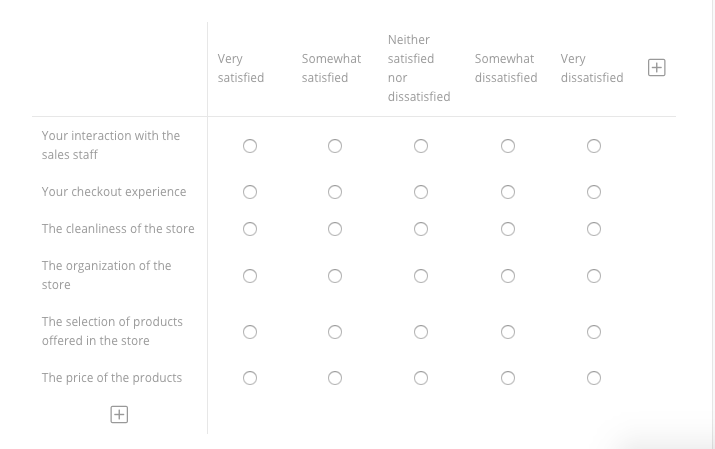Edit the 'Very satisfied' column header

point(241,68)
